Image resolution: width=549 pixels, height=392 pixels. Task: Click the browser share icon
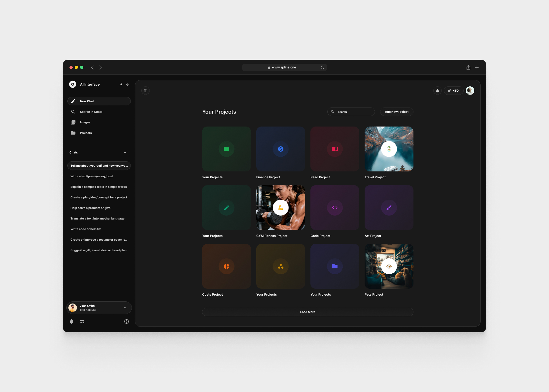[x=468, y=67]
